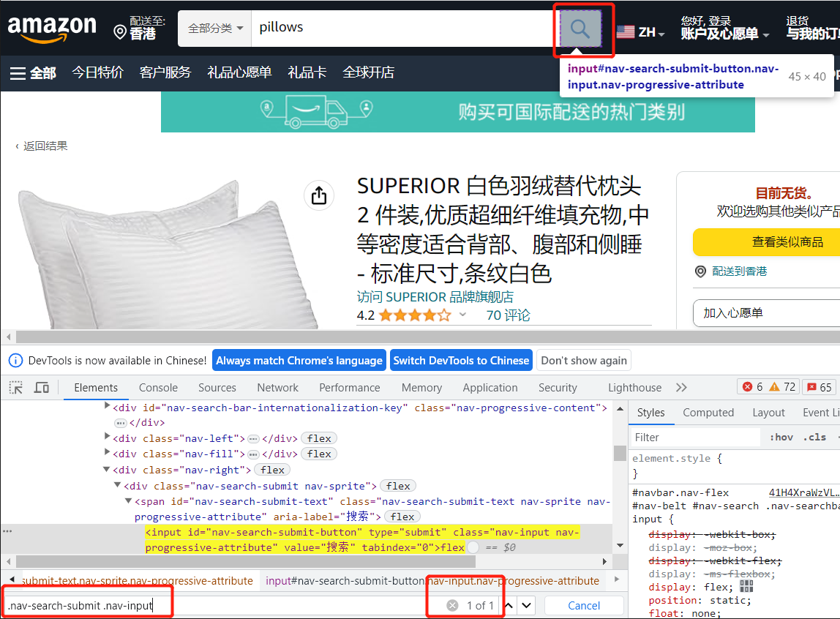The height and width of the screenshot is (619, 840).
Task: Open the Lighthouse tab
Action: [x=635, y=388]
